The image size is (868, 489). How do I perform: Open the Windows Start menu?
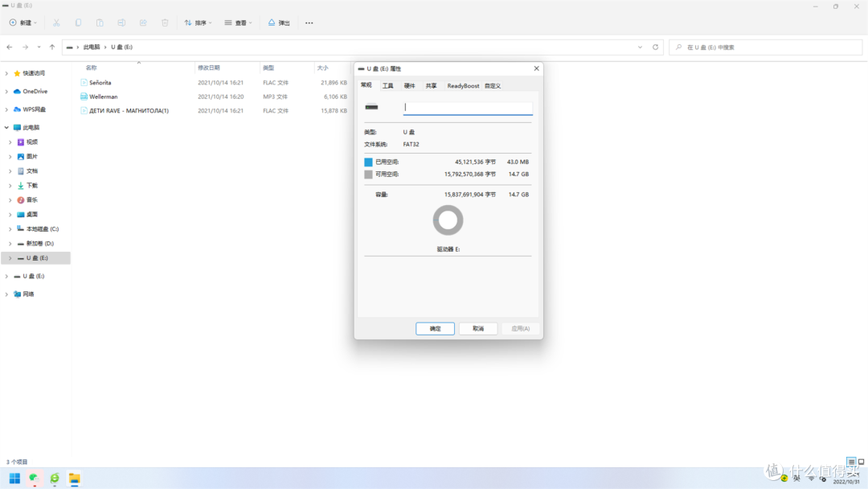click(x=15, y=479)
